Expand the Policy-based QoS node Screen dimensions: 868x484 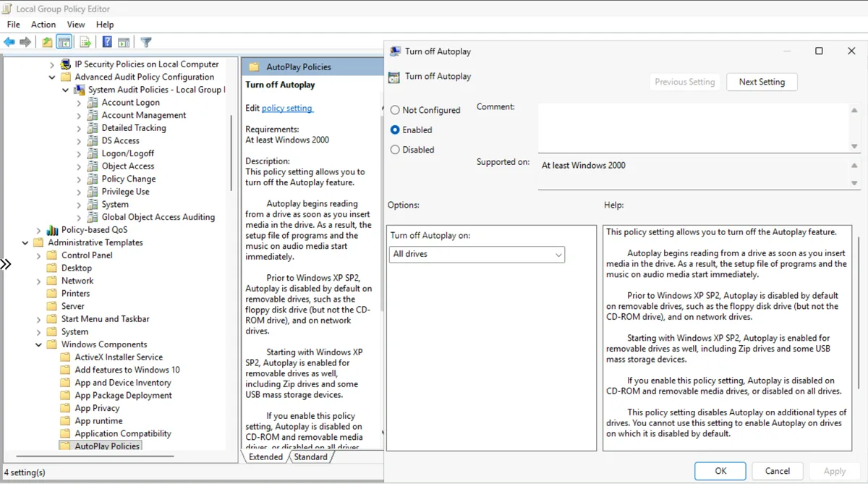(x=39, y=230)
